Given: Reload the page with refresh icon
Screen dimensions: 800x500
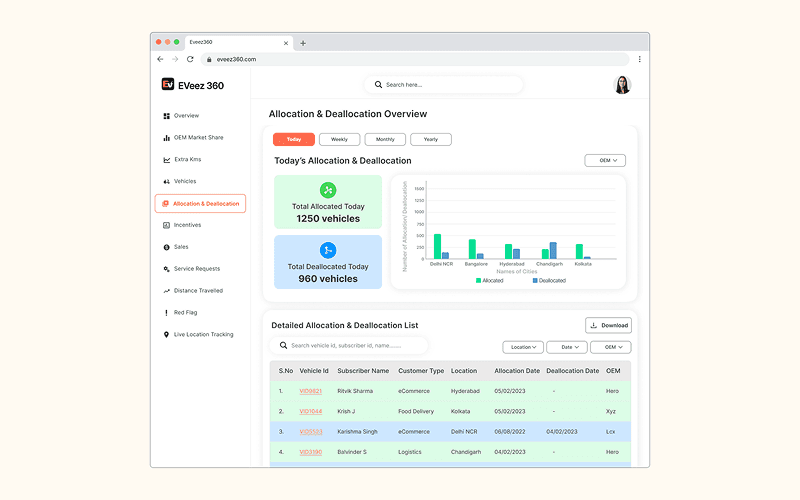Looking at the screenshot, I should (190, 59).
